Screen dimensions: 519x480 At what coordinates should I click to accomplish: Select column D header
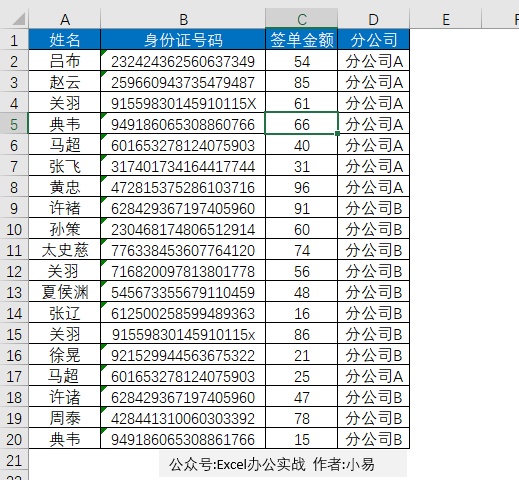pos(374,19)
